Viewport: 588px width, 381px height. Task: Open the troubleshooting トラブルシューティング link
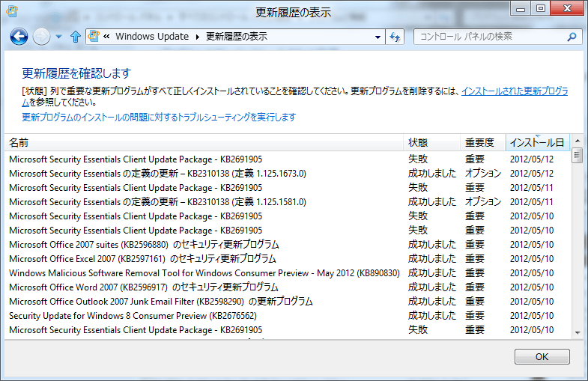point(159,117)
